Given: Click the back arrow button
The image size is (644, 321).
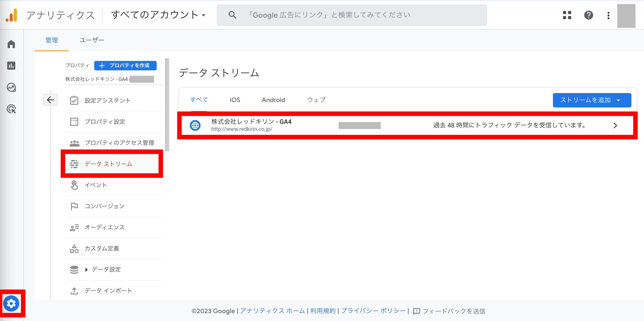Looking at the screenshot, I should coord(50,100).
